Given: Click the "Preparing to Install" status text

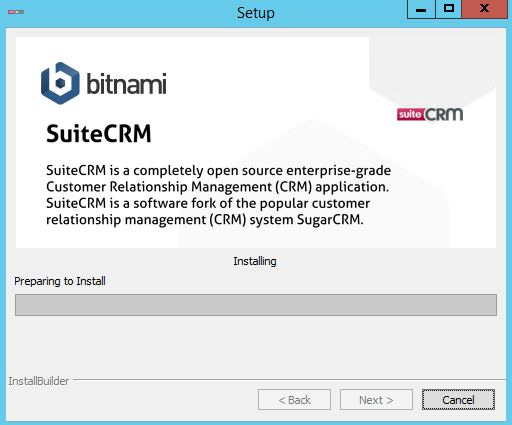Looking at the screenshot, I should [x=60, y=281].
